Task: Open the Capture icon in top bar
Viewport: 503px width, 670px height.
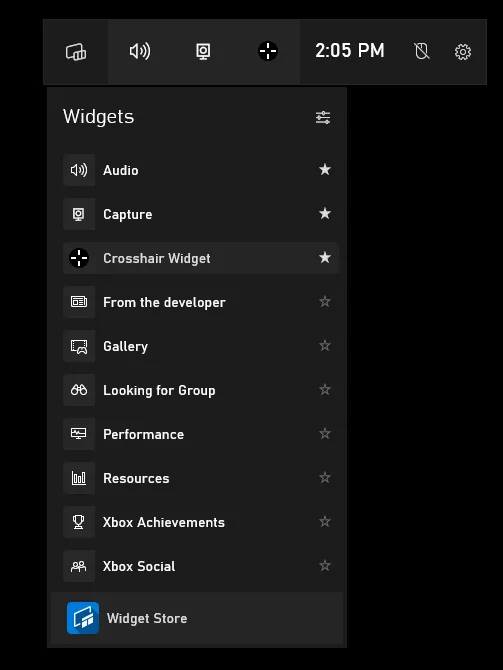Action: click(203, 52)
